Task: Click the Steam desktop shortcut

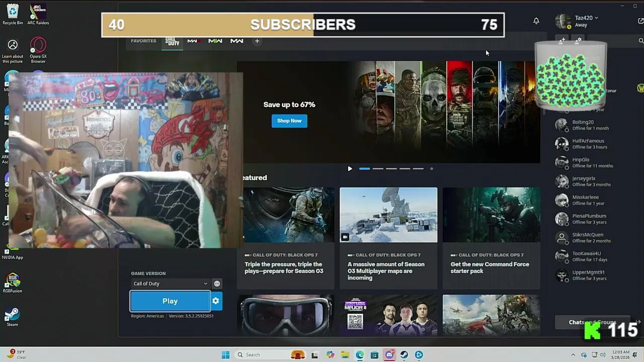Action: click(13, 317)
